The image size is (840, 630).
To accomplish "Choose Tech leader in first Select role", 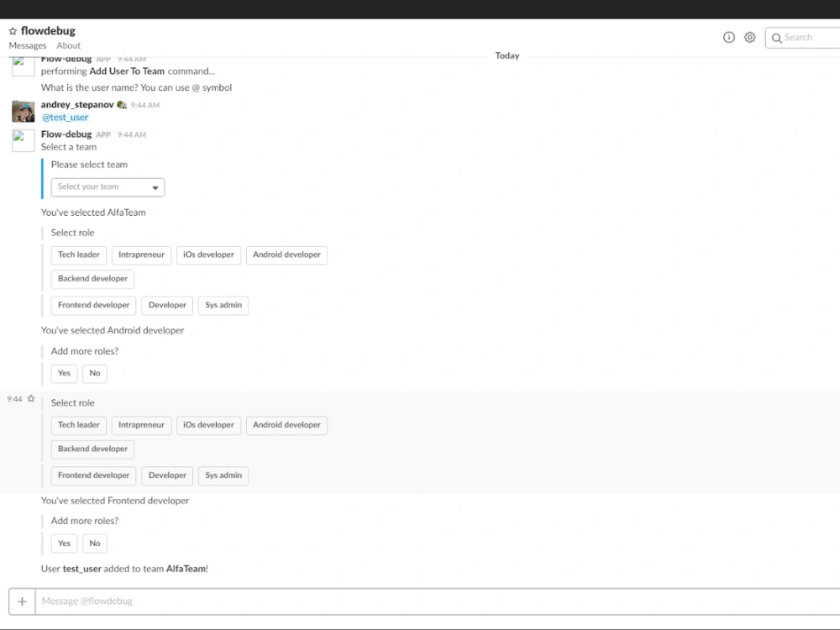I will [79, 255].
